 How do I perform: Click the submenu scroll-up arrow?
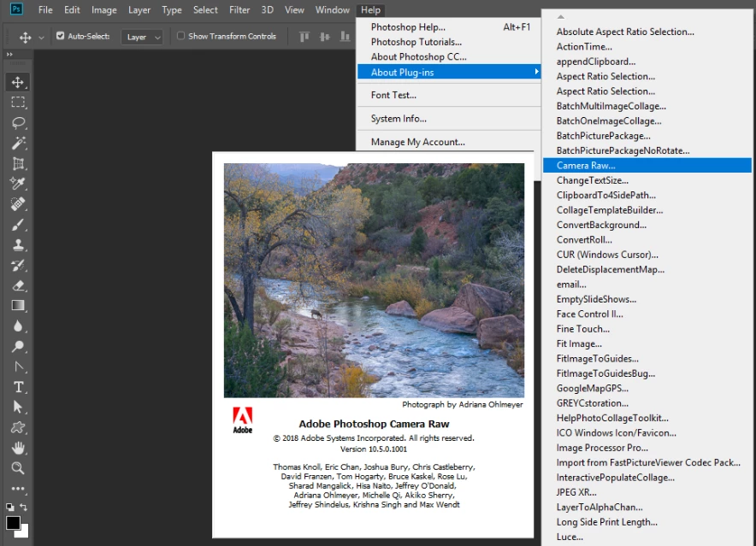coord(561,17)
